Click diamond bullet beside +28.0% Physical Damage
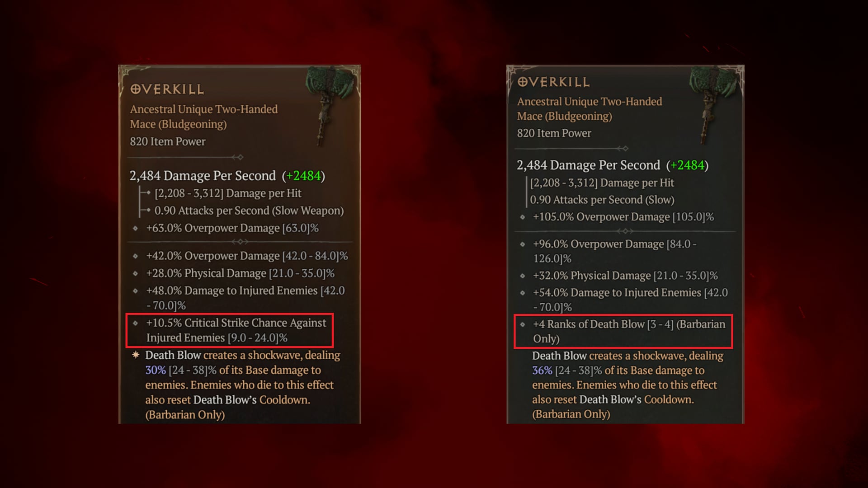 coord(135,273)
